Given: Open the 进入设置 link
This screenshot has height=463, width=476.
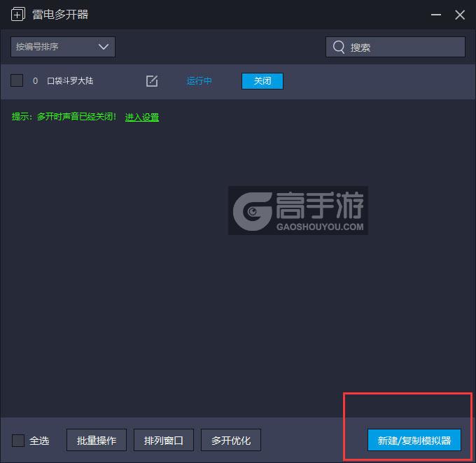Looking at the screenshot, I should click(142, 117).
